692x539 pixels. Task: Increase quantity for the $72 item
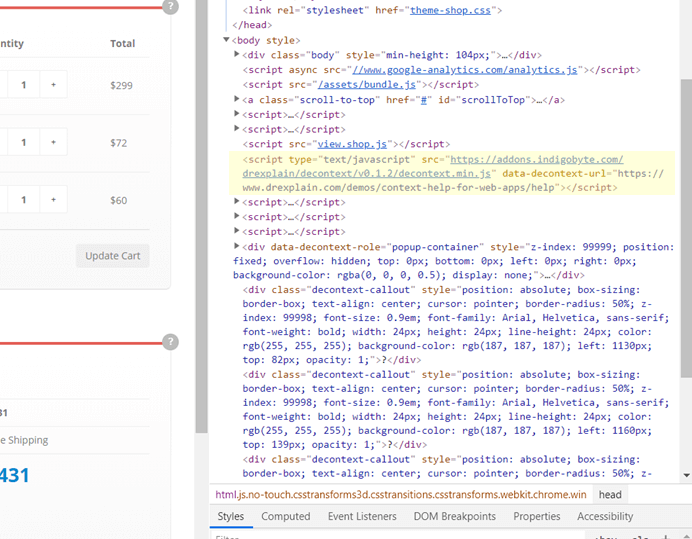pyautogui.click(x=53, y=142)
